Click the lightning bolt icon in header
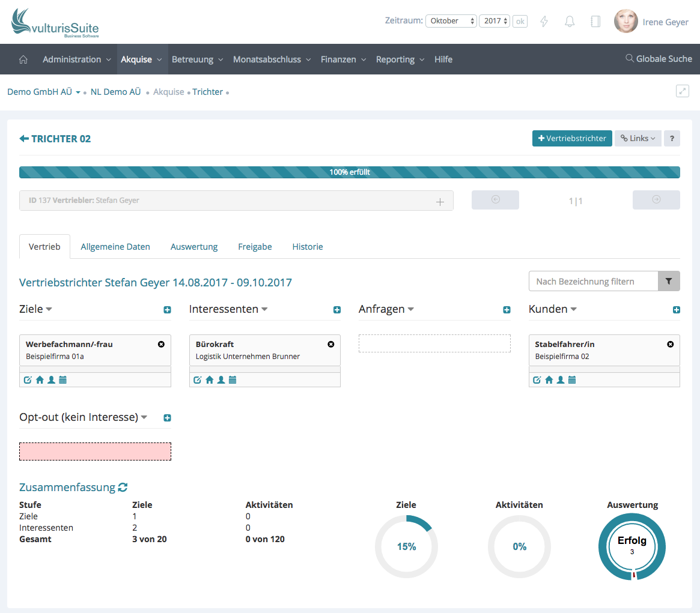The image size is (700, 613). tap(544, 22)
